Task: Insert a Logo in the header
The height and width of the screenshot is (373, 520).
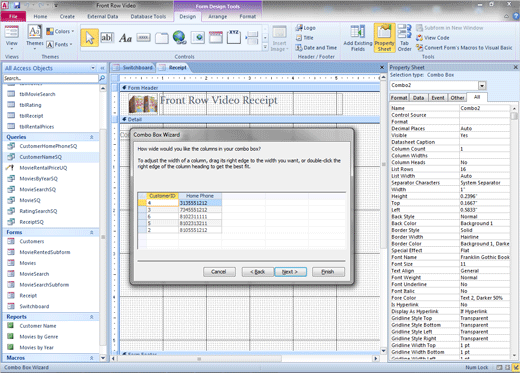Action: coord(306,28)
